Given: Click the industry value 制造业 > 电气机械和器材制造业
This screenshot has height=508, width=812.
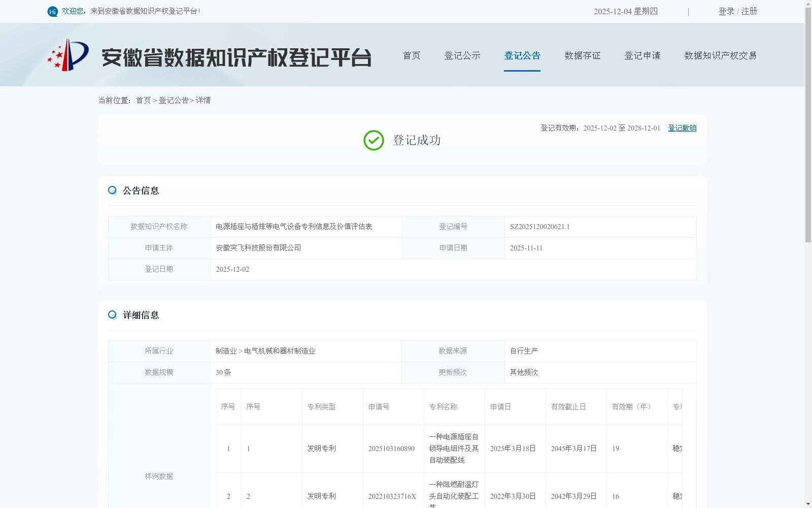Looking at the screenshot, I should [x=265, y=351].
